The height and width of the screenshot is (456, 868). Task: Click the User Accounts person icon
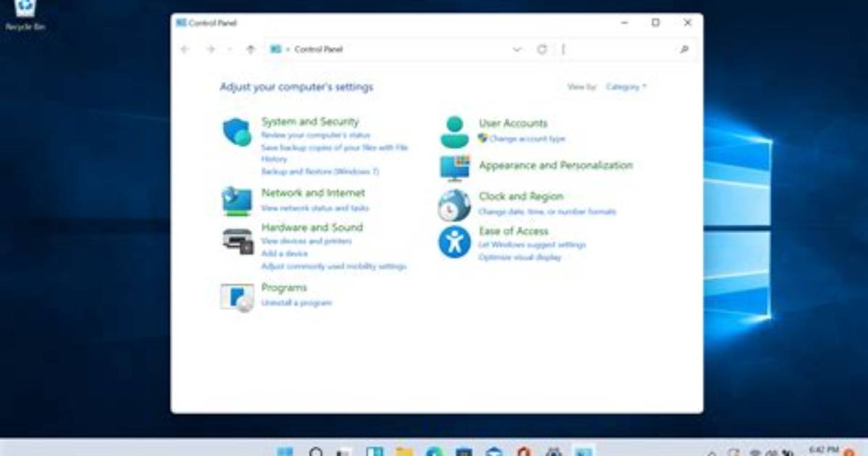tap(454, 132)
